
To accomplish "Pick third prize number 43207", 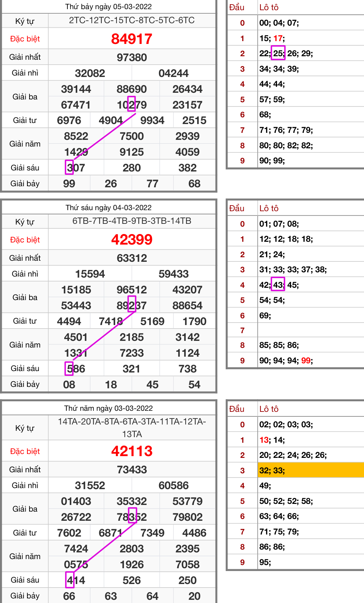I will click(x=187, y=290).
